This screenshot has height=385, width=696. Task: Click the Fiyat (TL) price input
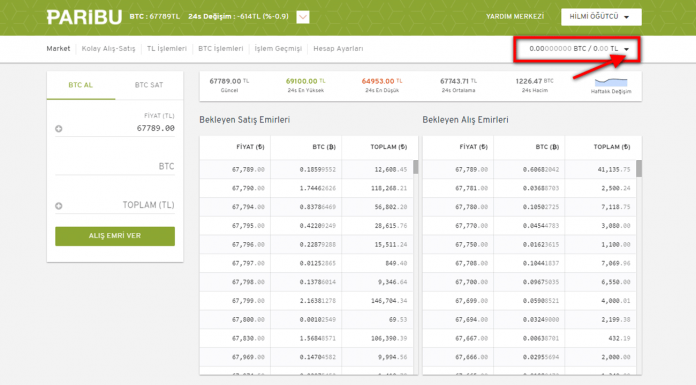pos(115,128)
